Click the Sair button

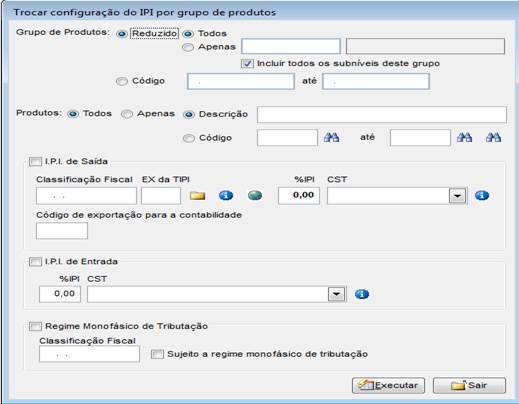click(x=469, y=386)
